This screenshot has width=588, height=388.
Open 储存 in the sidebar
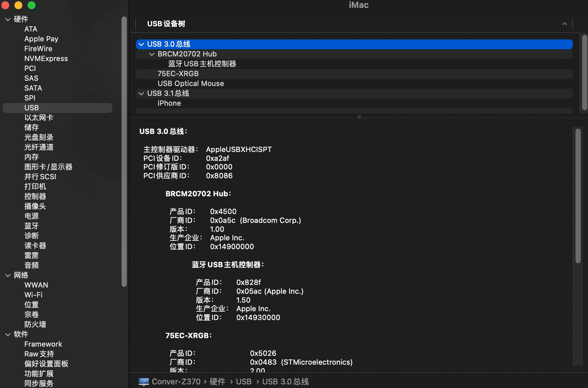pos(32,127)
